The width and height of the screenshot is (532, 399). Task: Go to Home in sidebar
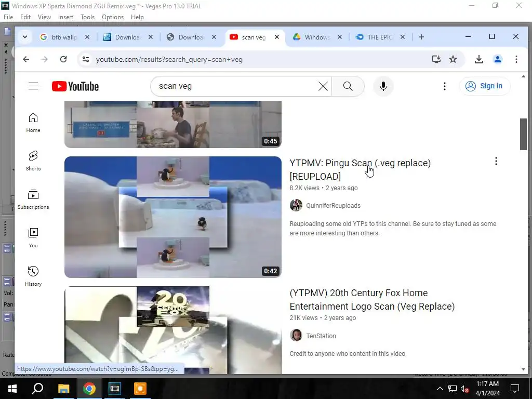33,123
